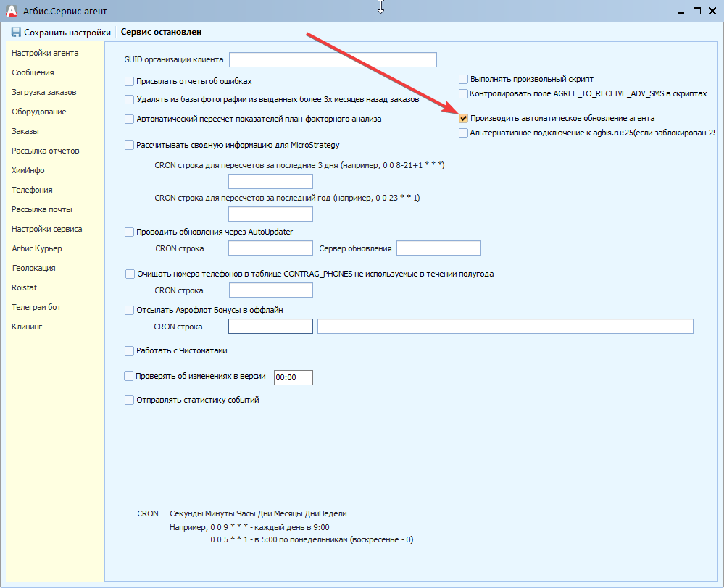Open the Загрузка заказов section
This screenshot has height=588, width=724.
44,92
